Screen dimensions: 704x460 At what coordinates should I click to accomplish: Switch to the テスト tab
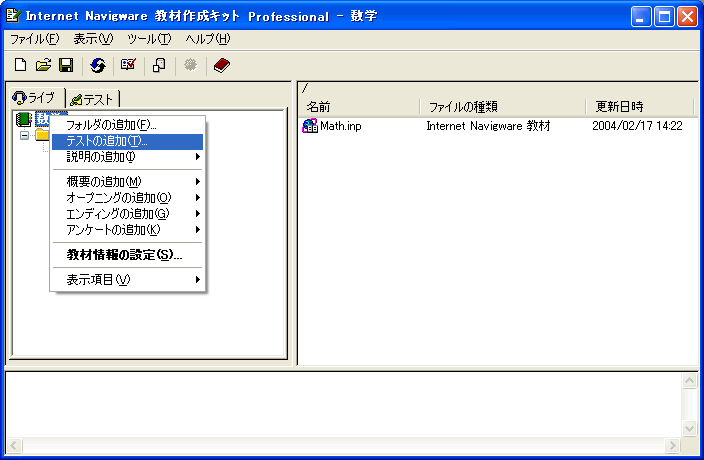[92, 99]
